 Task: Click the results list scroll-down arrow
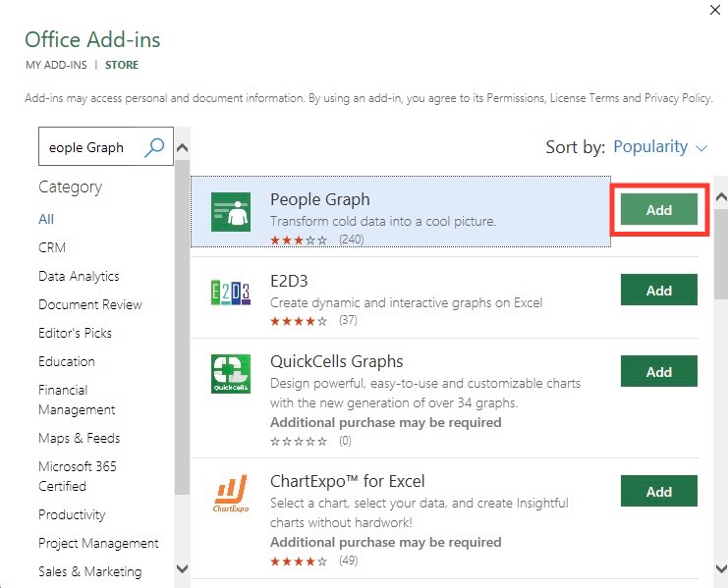pos(721,568)
